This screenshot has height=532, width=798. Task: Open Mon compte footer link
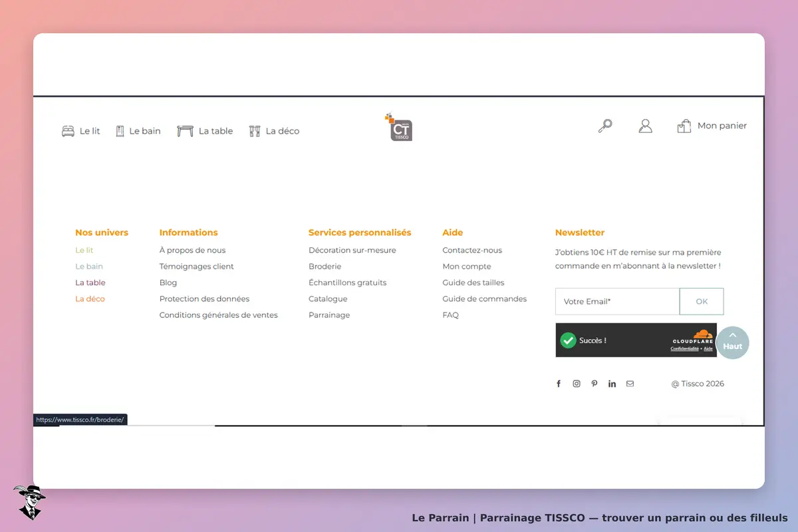467,266
